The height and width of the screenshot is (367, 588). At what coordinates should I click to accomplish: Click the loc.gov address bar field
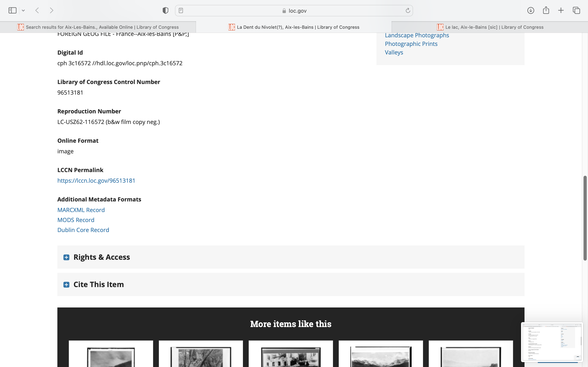pos(294,11)
